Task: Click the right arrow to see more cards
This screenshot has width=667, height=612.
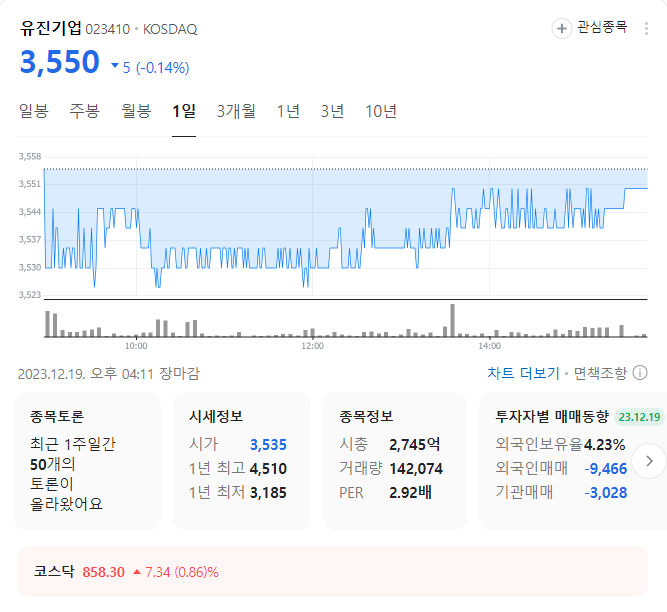Action: (649, 461)
